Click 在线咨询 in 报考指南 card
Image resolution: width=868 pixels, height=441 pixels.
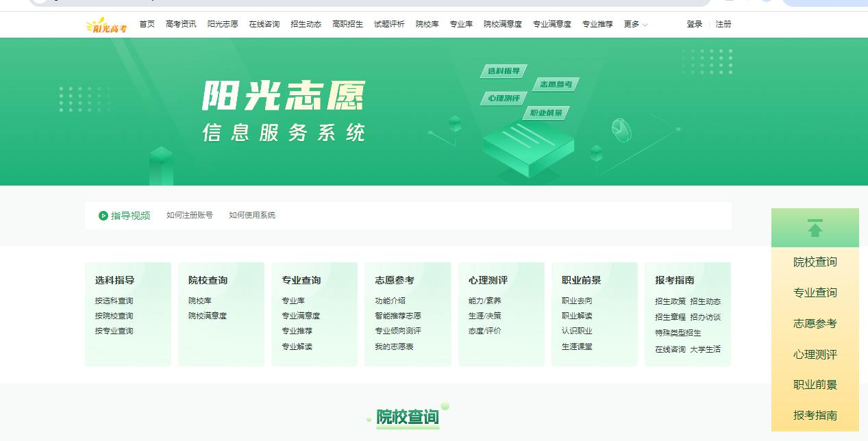tap(670, 349)
